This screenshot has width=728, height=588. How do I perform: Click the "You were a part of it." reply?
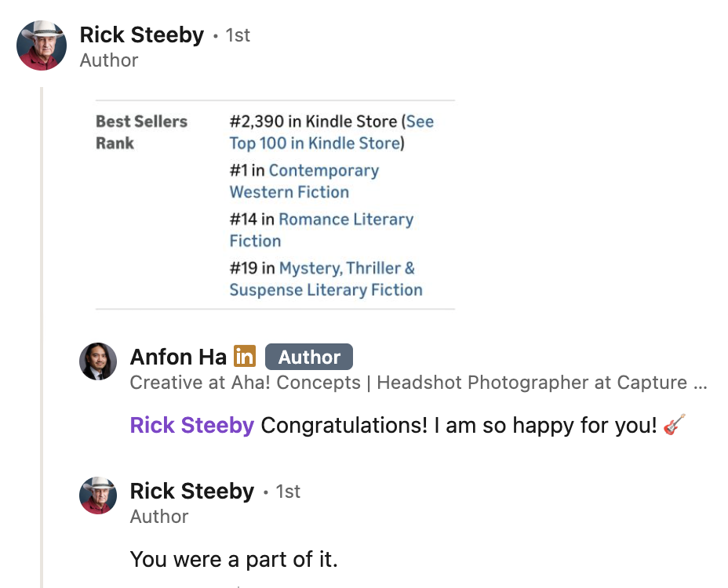click(x=234, y=559)
